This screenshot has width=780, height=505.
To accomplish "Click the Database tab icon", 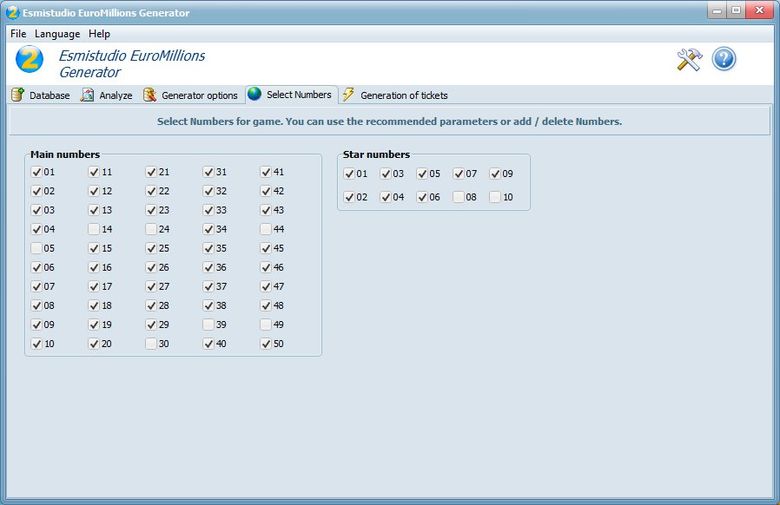I will point(17,95).
